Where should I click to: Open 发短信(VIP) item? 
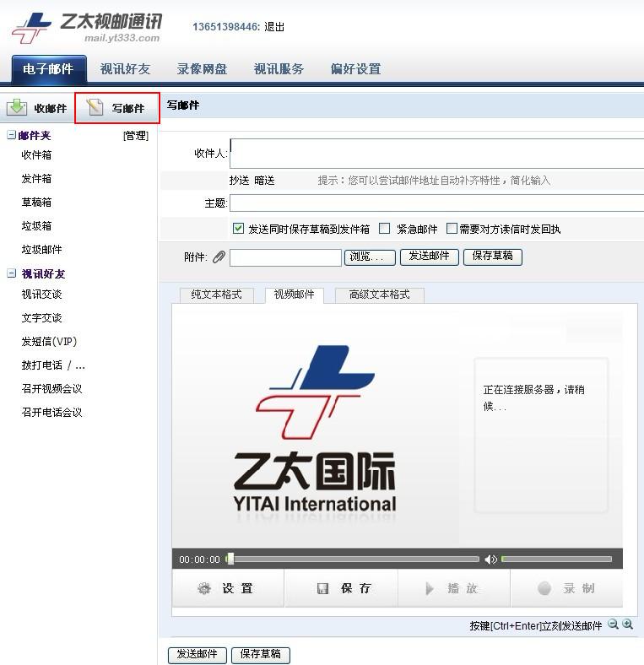(49, 342)
